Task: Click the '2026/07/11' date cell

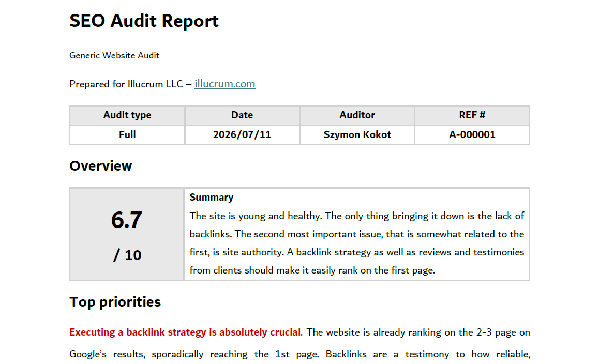Action: [x=242, y=135]
